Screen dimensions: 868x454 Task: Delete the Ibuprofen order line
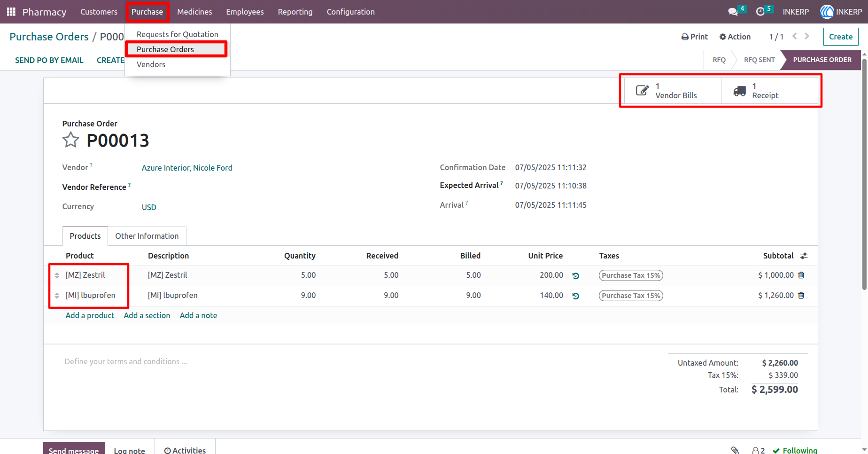[x=801, y=296]
